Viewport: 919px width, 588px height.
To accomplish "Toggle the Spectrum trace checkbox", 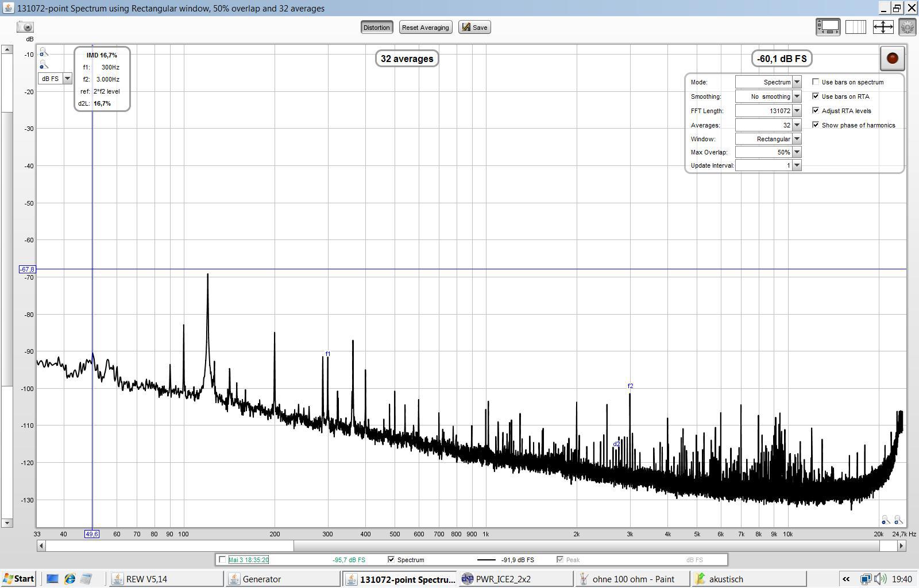I will point(391,559).
